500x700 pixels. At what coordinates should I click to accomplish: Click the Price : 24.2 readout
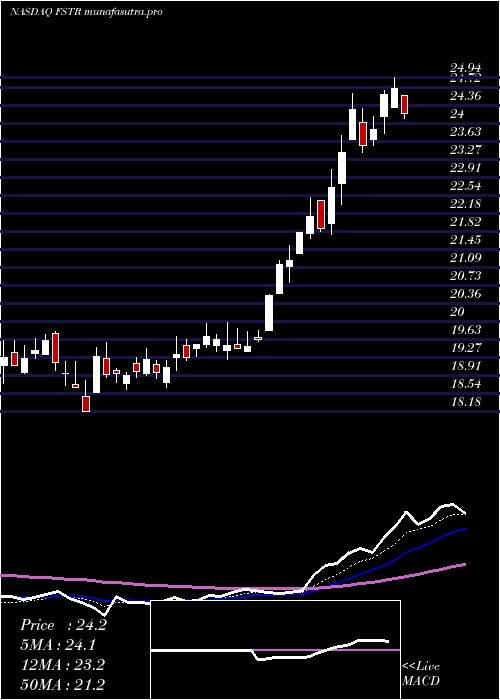63,625
